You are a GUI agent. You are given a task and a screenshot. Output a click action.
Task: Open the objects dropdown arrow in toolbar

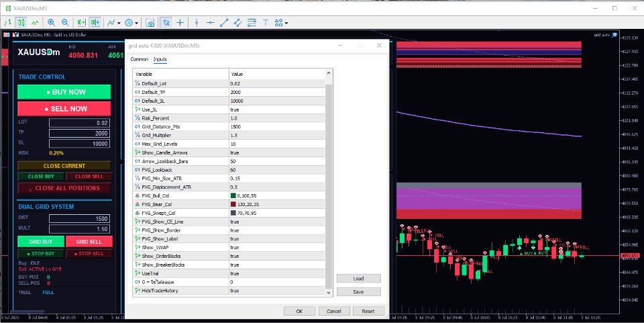click(x=286, y=23)
